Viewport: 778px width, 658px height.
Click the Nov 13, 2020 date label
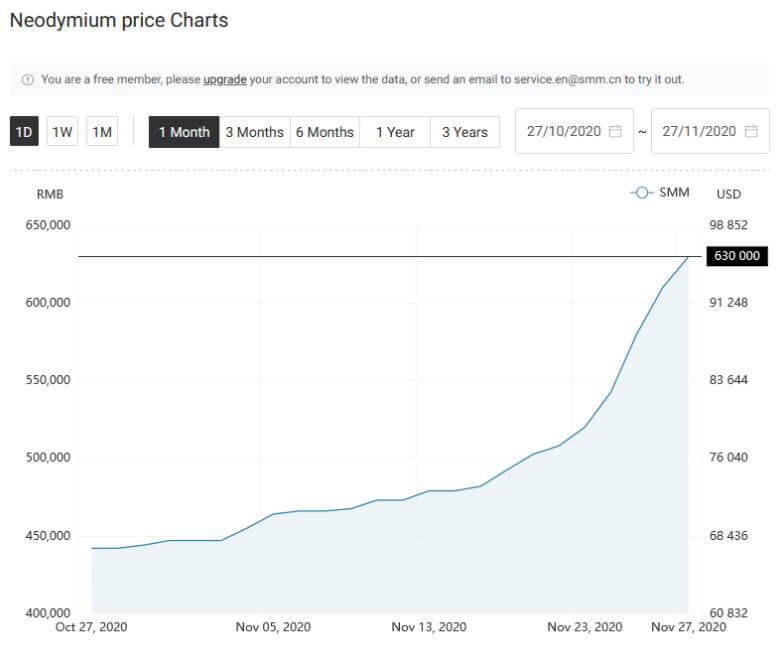429,627
